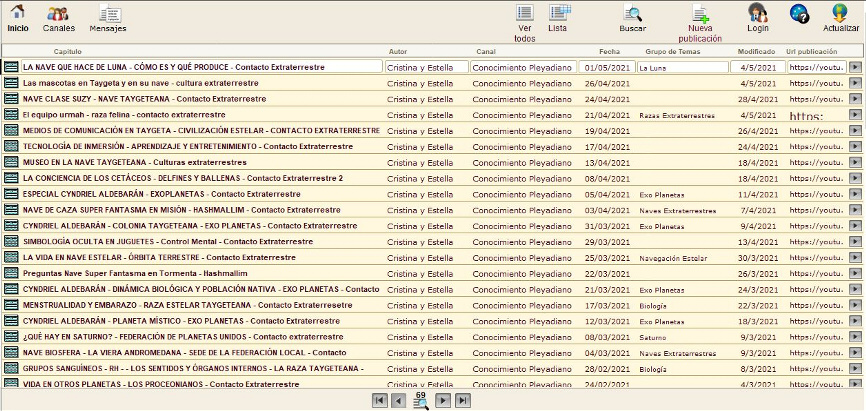Expand the arrow button on first row
866x411 pixels.
click(855, 67)
